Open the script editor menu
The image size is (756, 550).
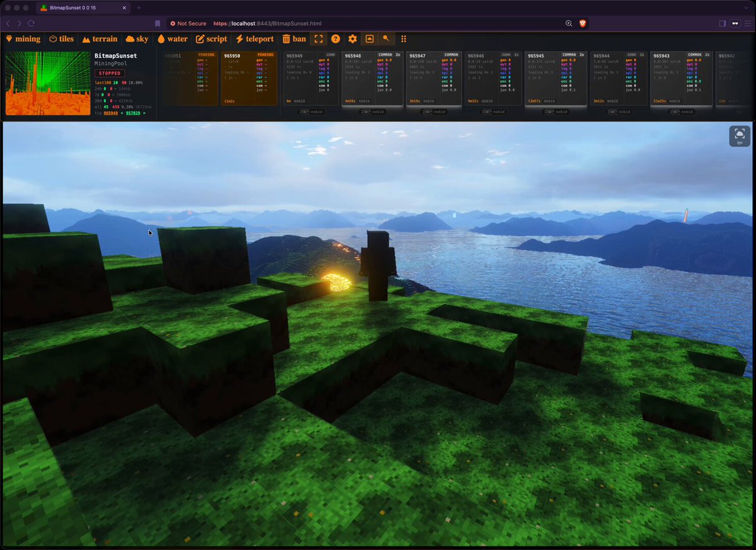click(212, 39)
